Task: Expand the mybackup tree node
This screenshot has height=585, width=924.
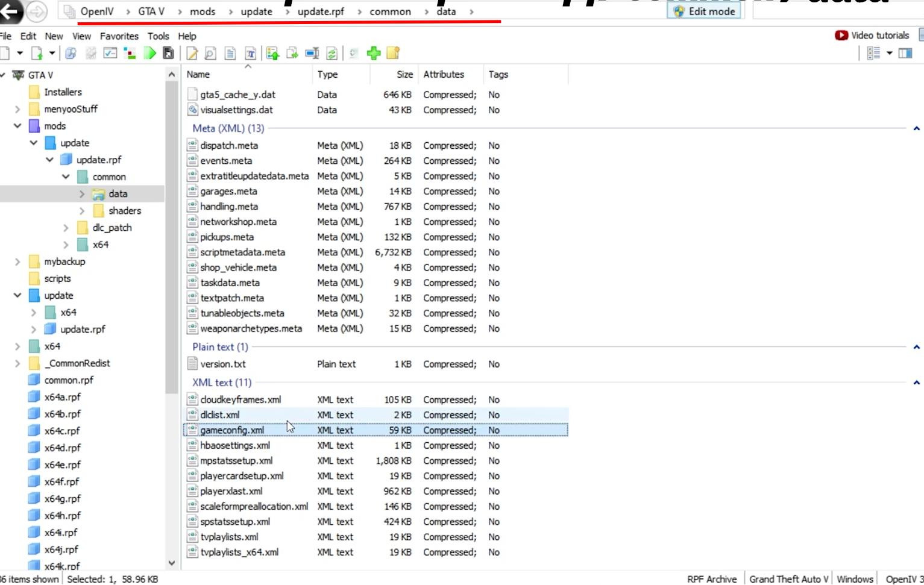Action: click(x=17, y=261)
